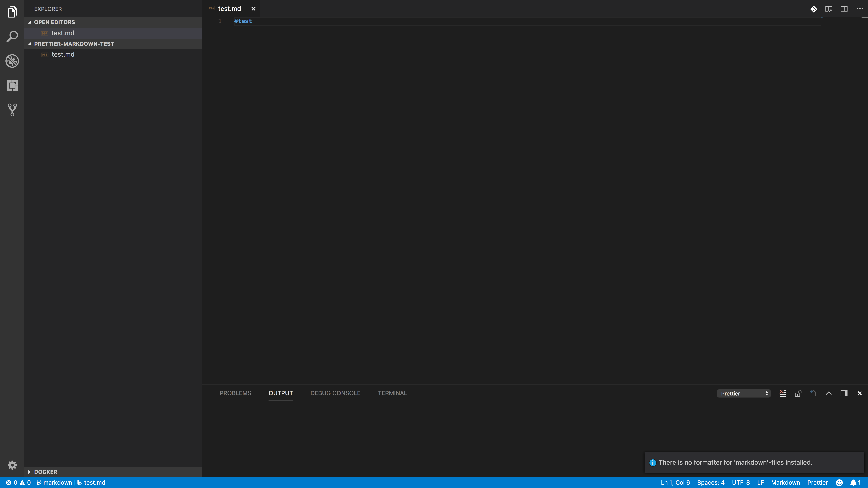Toggle autoscroll lock in the Output panel
Screen dimensions: 868x488
[x=798, y=393]
